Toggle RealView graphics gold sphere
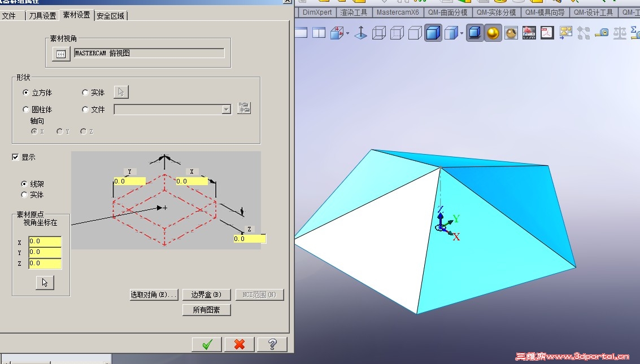640x364 pixels. pos(493,33)
